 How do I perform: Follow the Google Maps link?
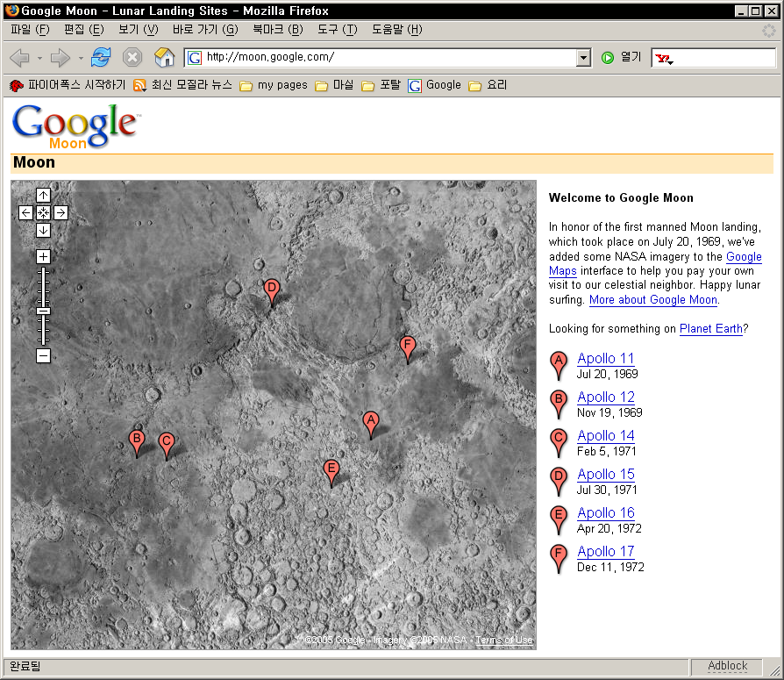pos(744,257)
